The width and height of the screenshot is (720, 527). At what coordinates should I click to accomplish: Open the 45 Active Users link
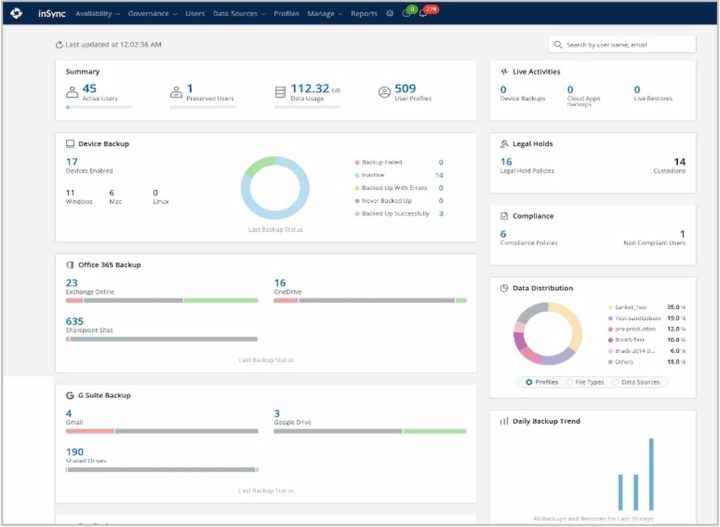pos(89,88)
